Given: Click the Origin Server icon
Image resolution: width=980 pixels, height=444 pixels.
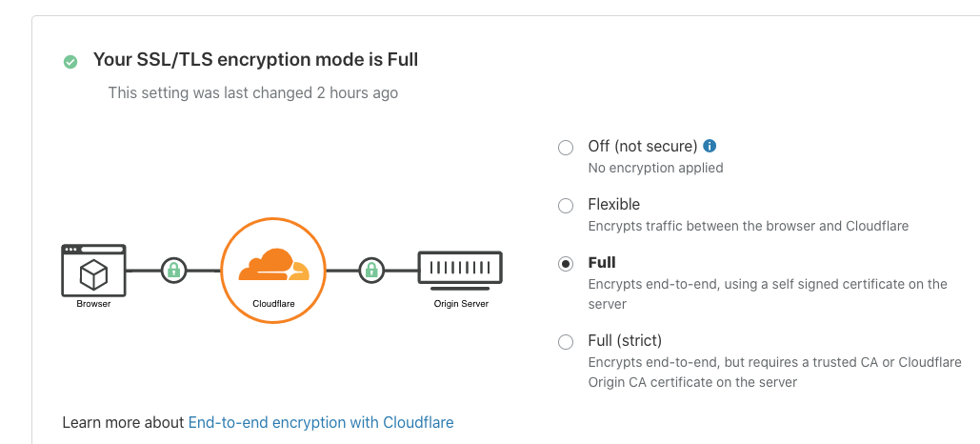Looking at the screenshot, I should click(x=460, y=270).
